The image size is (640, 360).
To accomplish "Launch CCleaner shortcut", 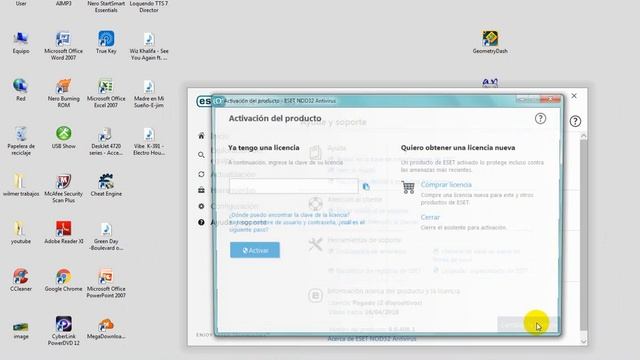I will click(x=20, y=280).
